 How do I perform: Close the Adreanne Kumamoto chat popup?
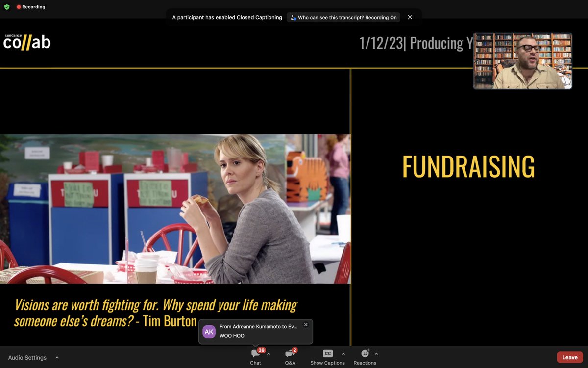click(306, 325)
